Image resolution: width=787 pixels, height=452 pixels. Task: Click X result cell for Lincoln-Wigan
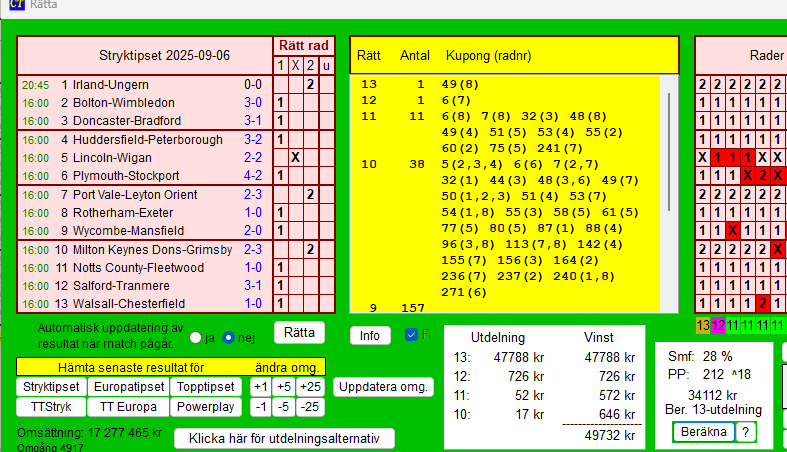(295, 157)
